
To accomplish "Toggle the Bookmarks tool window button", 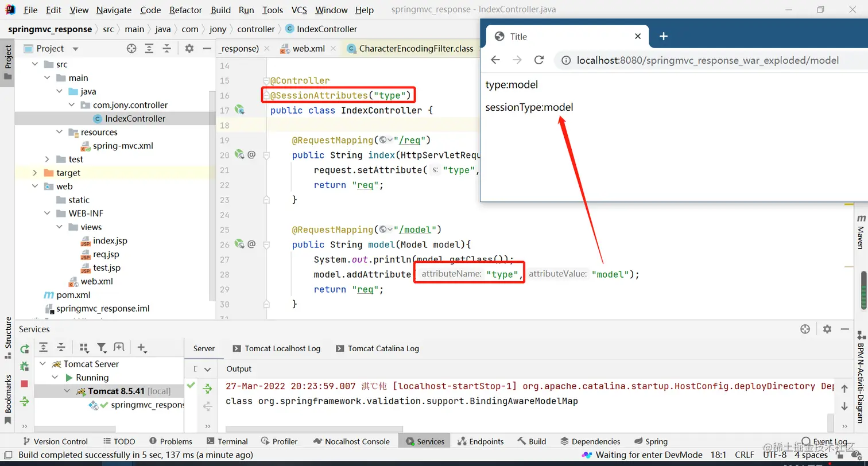I will click(x=8, y=400).
